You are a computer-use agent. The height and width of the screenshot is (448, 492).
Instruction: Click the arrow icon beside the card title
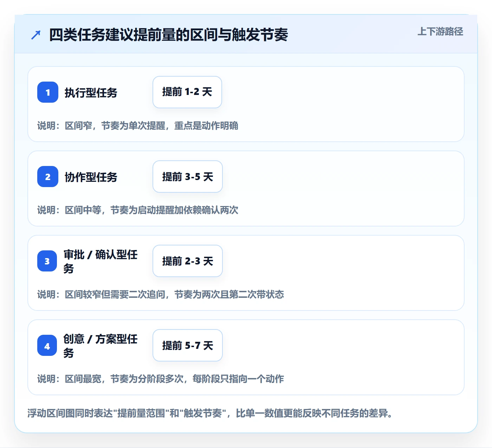(x=36, y=35)
